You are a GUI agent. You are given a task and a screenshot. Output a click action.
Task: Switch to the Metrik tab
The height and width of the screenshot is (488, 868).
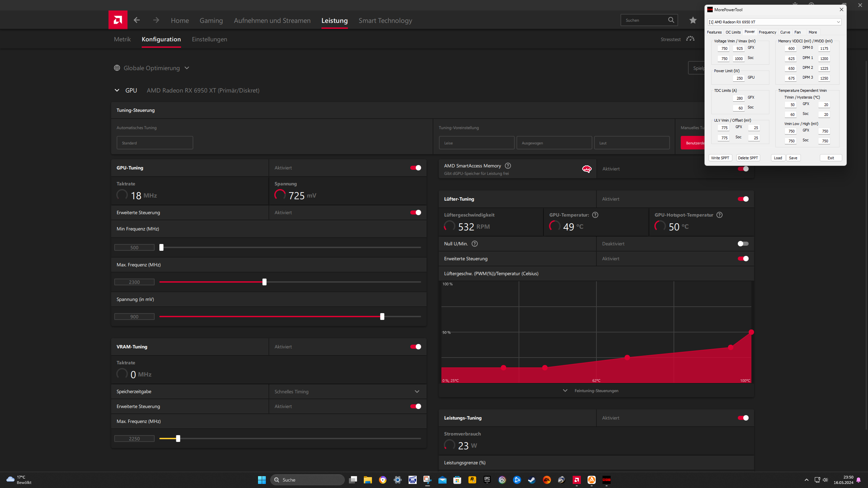(x=122, y=39)
